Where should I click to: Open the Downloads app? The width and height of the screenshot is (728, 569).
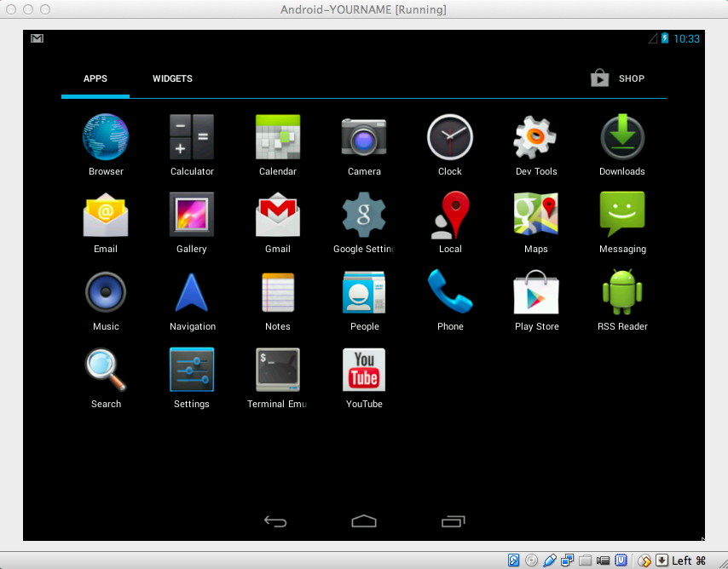point(622,145)
